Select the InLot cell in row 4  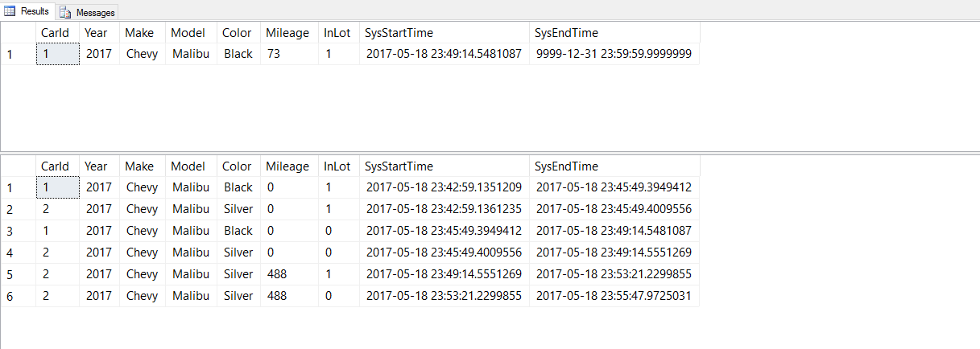(x=328, y=253)
